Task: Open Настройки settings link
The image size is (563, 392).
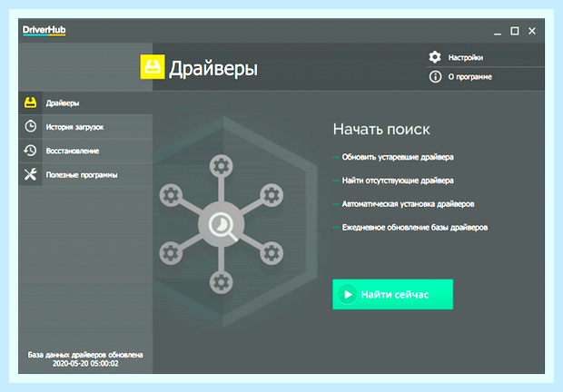Action: click(465, 57)
